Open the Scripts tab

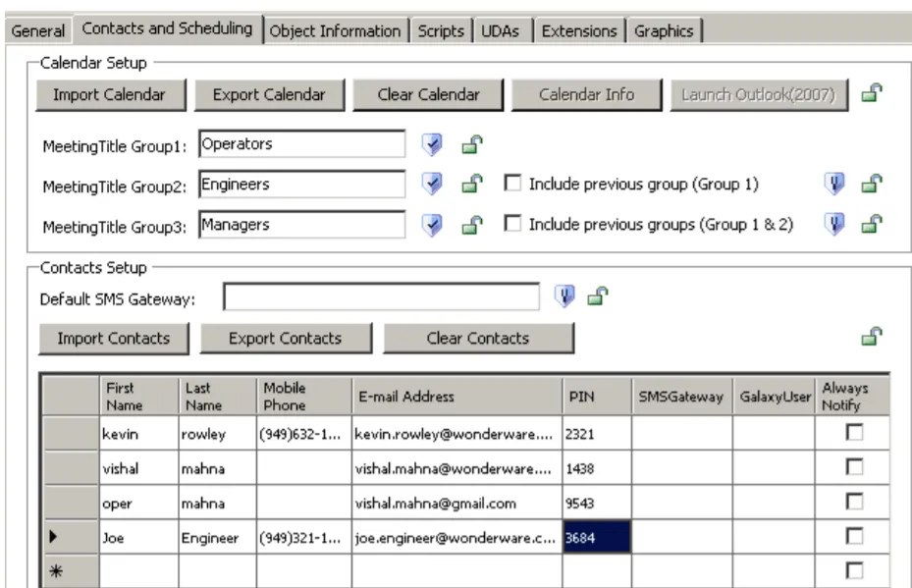pos(440,30)
